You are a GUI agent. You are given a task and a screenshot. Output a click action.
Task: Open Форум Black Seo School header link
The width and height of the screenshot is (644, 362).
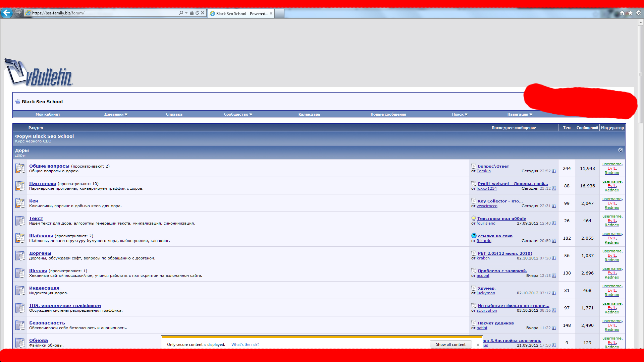coord(44,136)
